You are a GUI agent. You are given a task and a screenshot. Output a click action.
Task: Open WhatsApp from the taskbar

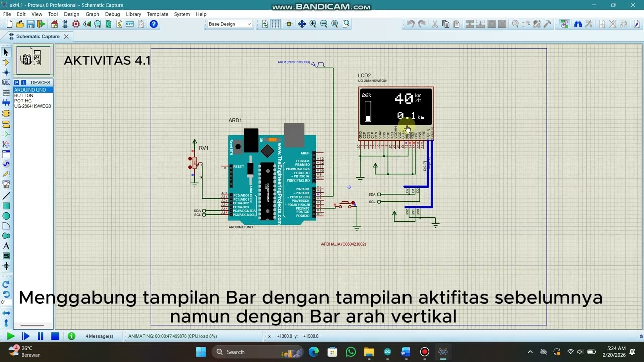pyautogui.click(x=351, y=352)
